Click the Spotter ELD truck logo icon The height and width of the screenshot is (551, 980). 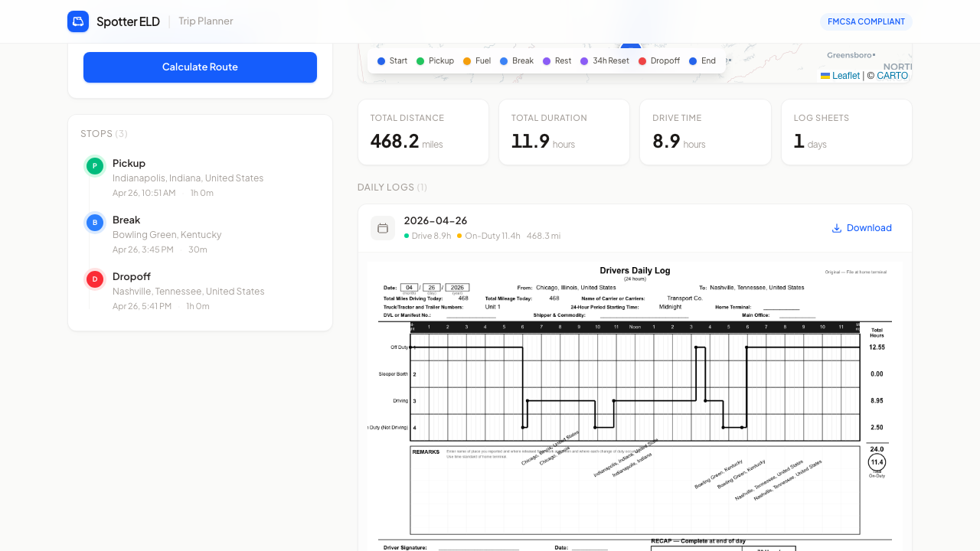tap(78, 21)
